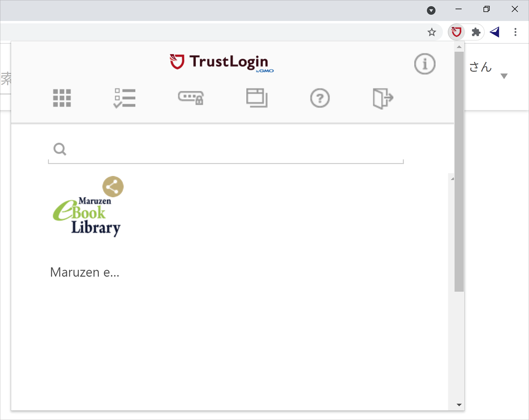Viewport: 529px width, 420px height.
Task: Open the info icon in TrustLogin popup
Action: coord(425,64)
